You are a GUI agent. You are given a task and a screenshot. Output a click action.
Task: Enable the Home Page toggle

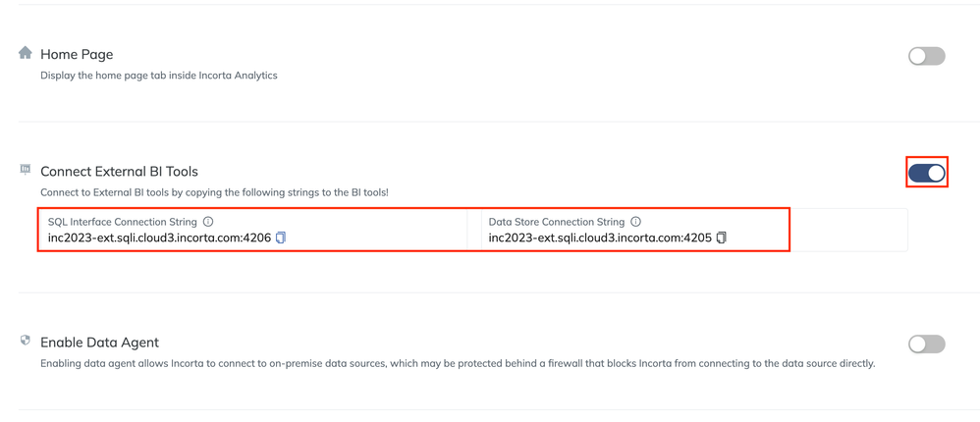[x=926, y=56]
